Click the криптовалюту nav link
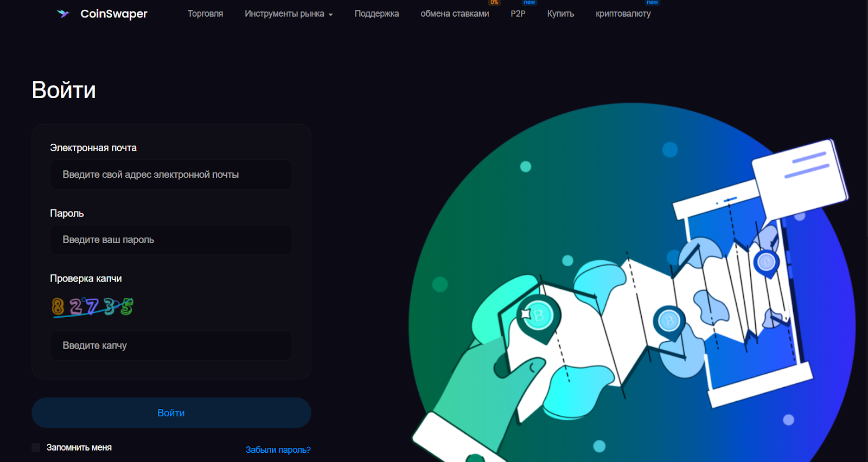The image size is (868, 462). pos(623,14)
